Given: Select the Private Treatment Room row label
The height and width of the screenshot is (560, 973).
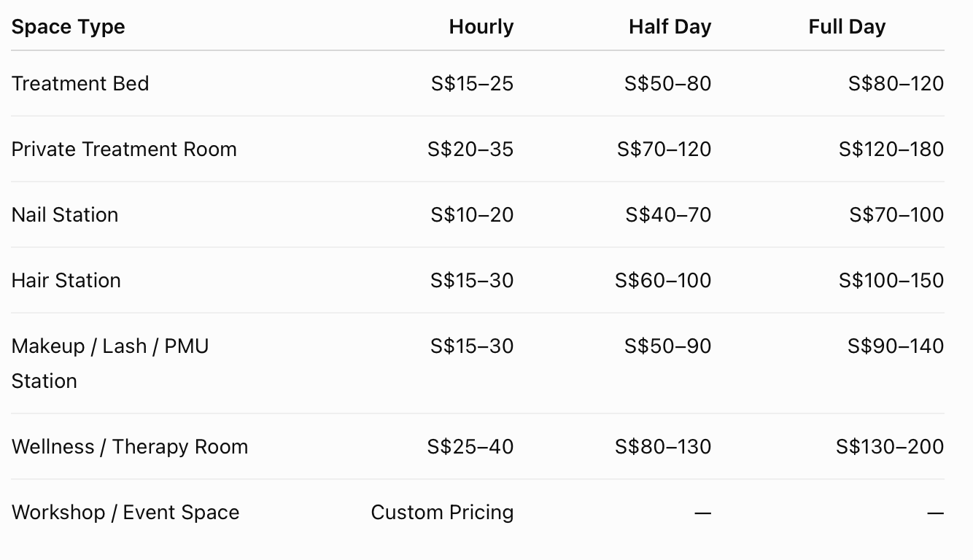Looking at the screenshot, I should (124, 149).
